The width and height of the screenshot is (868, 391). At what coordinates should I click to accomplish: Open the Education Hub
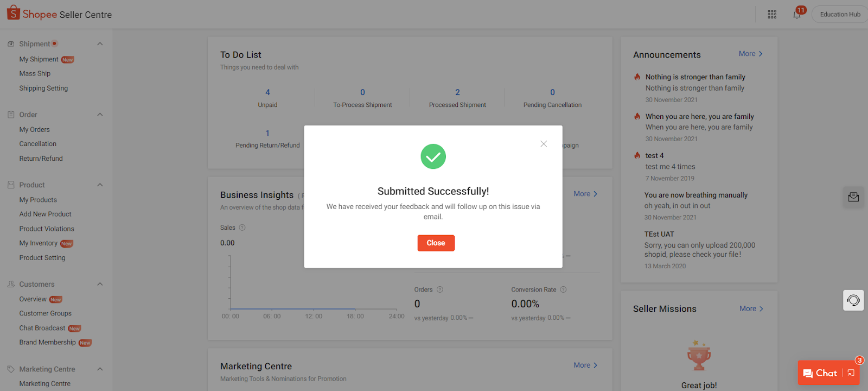[x=839, y=14]
